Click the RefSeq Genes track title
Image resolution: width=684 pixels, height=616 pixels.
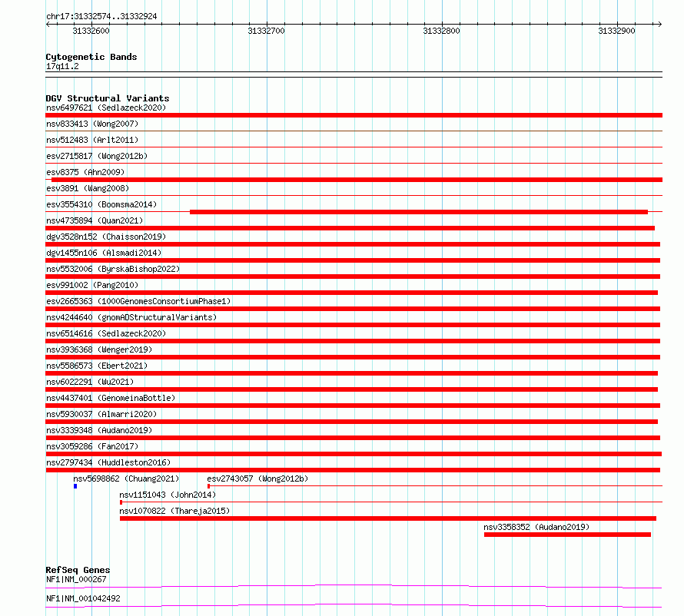tap(78, 570)
